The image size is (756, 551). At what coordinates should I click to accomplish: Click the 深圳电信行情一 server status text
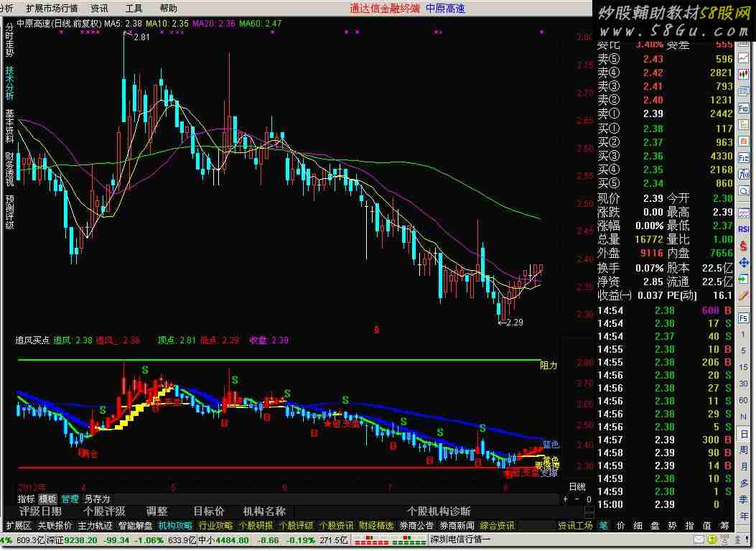pos(460,539)
